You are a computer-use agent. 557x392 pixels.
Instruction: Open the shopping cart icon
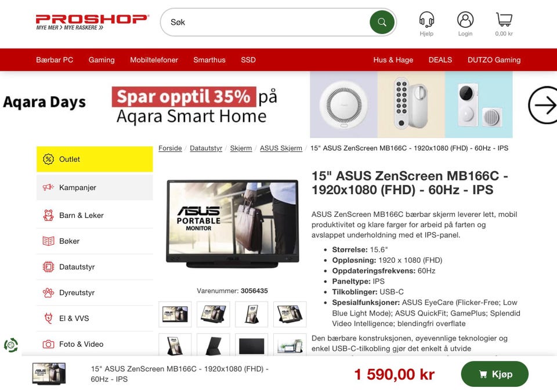click(504, 19)
